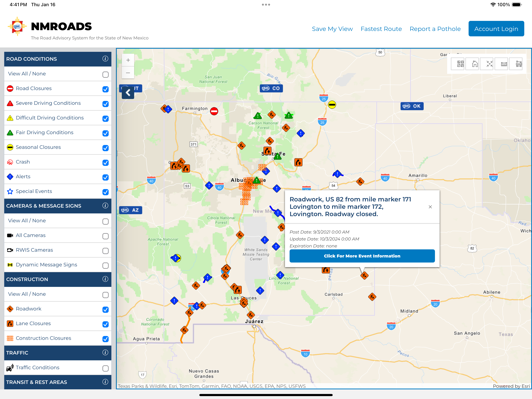The height and width of the screenshot is (399, 532).
Task: Toggle View All / None under Road Conditions
Action: pos(105,75)
